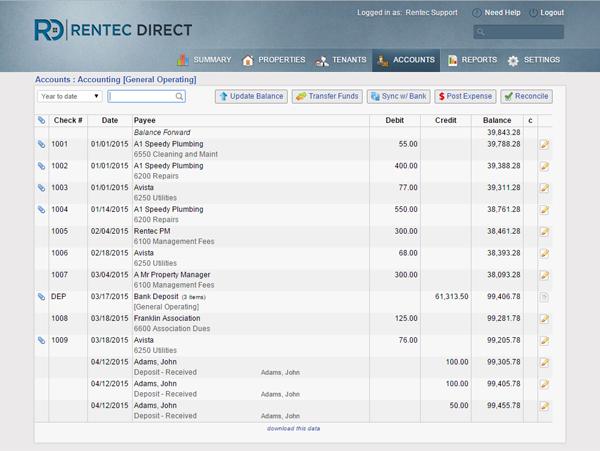
Task: Edit check 1009 Avista transaction
Action: pyautogui.click(x=545, y=341)
